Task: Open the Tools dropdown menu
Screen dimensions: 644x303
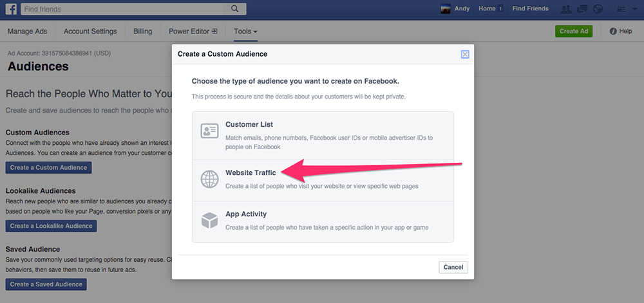Action: click(245, 32)
